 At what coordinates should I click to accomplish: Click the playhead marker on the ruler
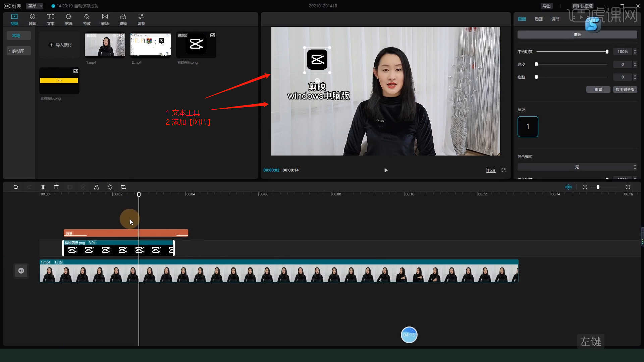click(139, 194)
